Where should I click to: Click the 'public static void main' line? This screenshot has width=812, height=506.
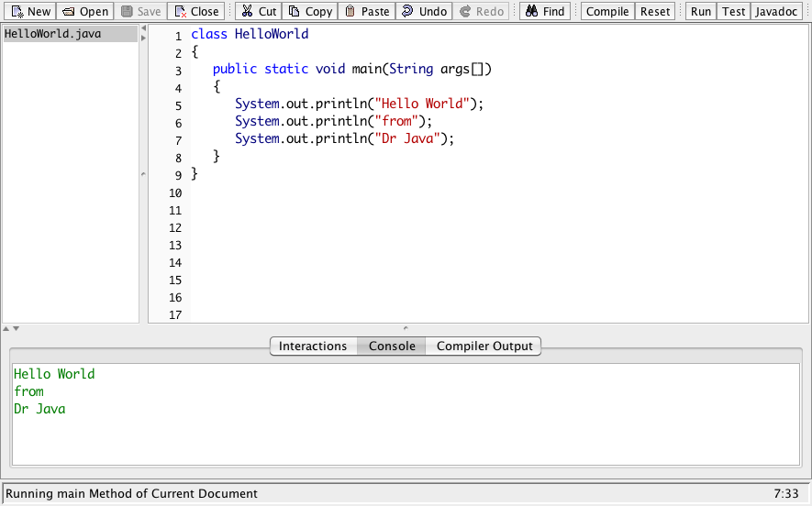tap(352, 69)
